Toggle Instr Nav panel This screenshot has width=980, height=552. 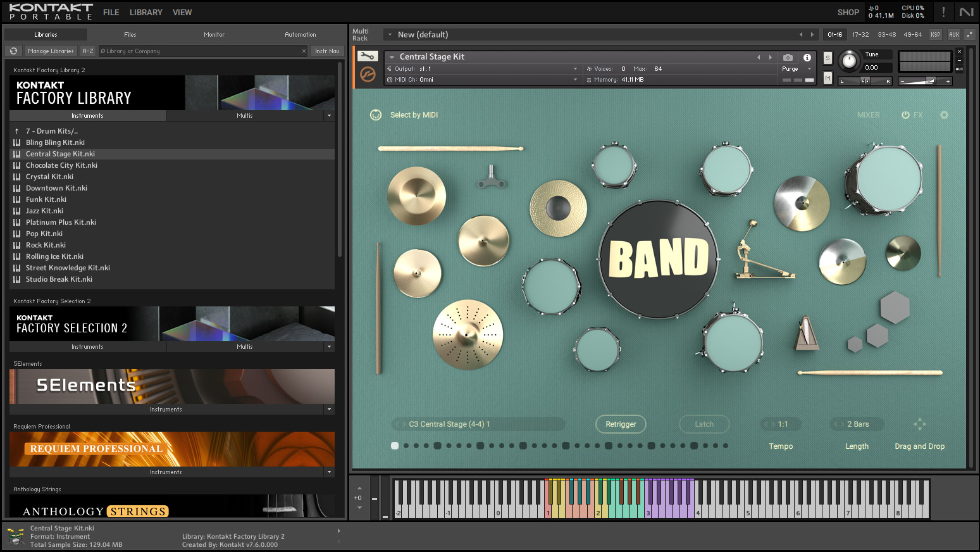(x=327, y=51)
